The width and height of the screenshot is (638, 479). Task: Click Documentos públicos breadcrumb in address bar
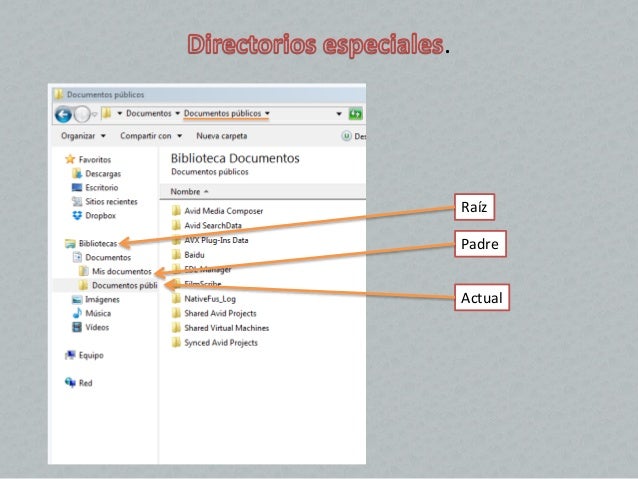pos(222,114)
